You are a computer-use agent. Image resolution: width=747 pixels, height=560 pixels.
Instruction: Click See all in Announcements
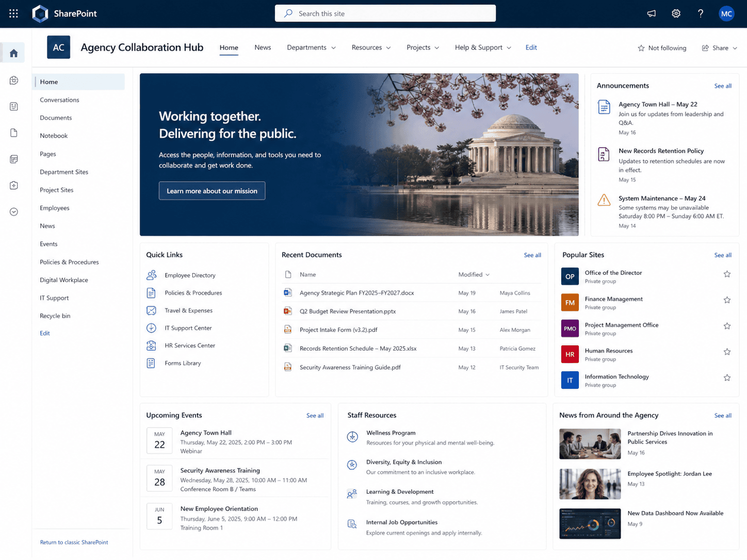(x=723, y=86)
